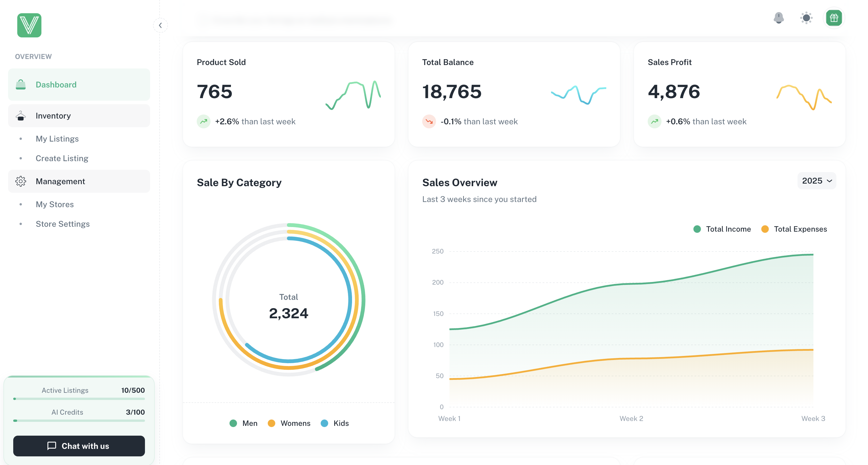868x465 pixels.
Task: Toggle the light/dark theme sun icon
Action: pos(806,18)
